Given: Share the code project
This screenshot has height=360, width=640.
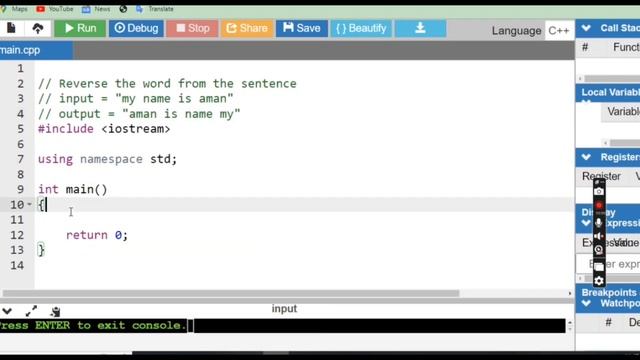Looking at the screenshot, I should (x=247, y=28).
